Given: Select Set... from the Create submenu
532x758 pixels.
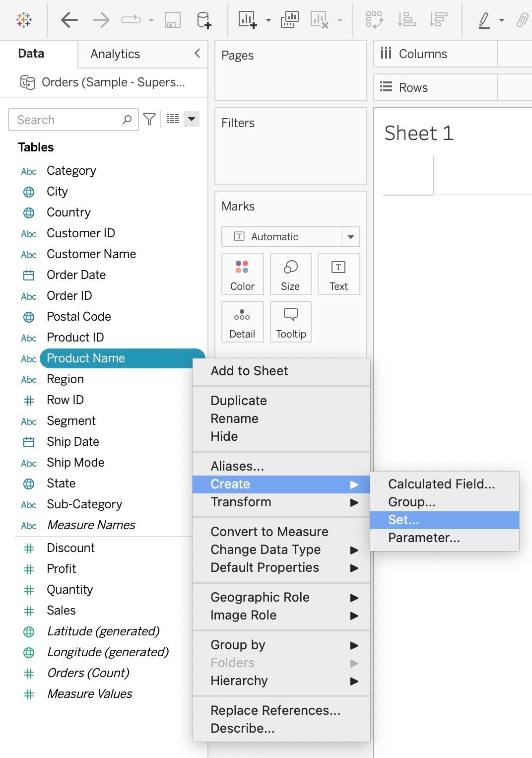Looking at the screenshot, I should (x=403, y=520).
